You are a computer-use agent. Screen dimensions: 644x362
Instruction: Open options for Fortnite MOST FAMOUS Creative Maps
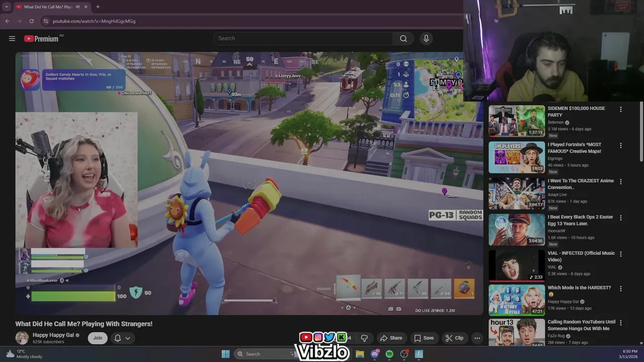click(620, 145)
